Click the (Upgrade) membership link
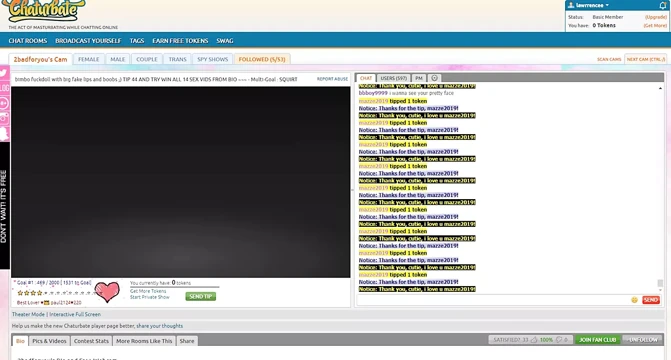This screenshot has height=360, width=671. 656,17
